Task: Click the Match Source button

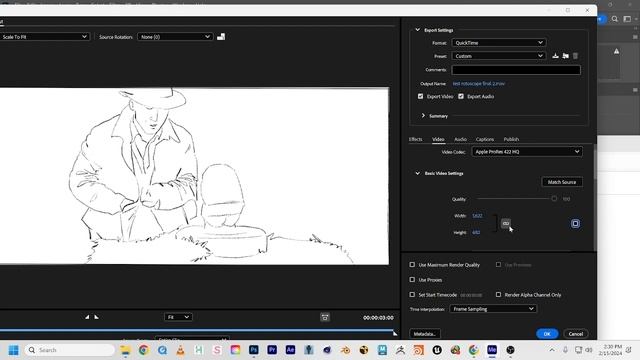Action: 562,182
